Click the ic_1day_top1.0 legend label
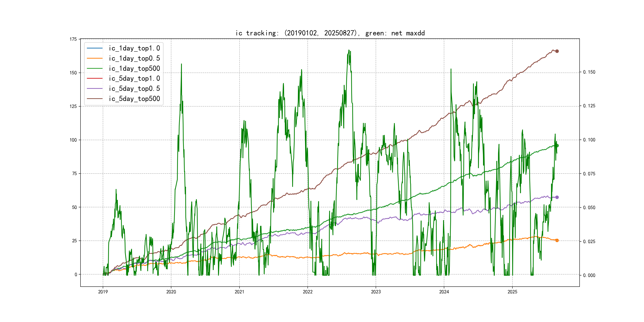Screen dimensions: 644x322 [x=134, y=48]
